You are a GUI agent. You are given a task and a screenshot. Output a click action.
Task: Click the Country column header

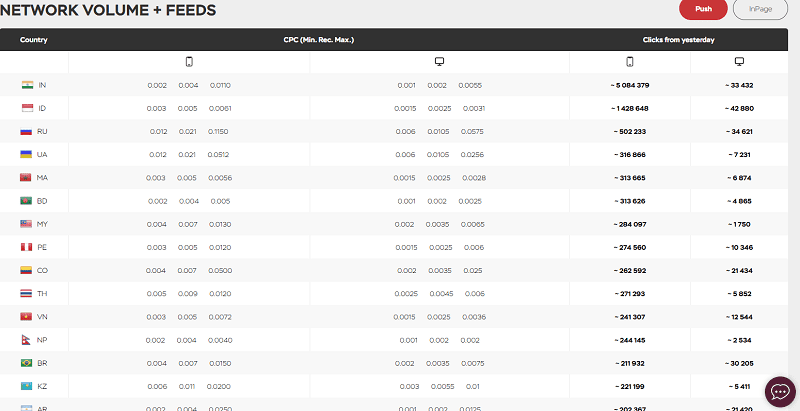point(34,40)
